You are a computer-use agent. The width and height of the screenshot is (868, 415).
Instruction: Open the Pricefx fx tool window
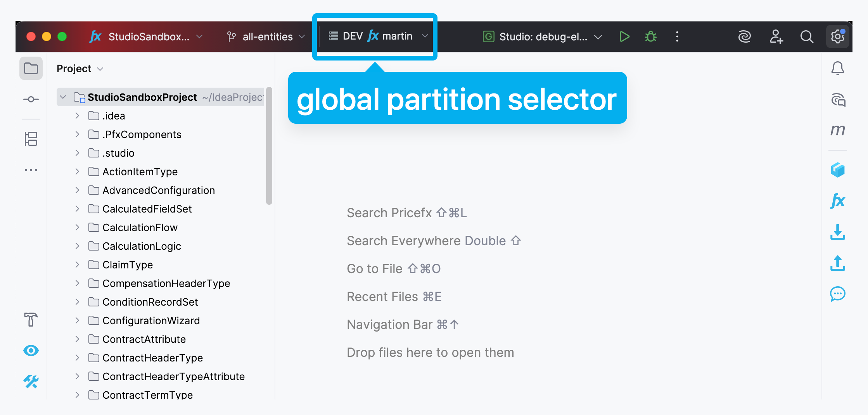click(x=837, y=201)
